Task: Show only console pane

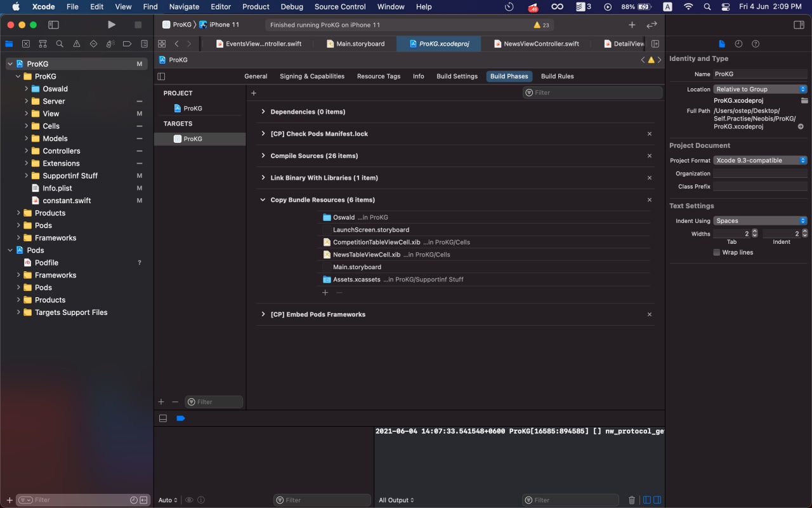Action: coord(657,500)
